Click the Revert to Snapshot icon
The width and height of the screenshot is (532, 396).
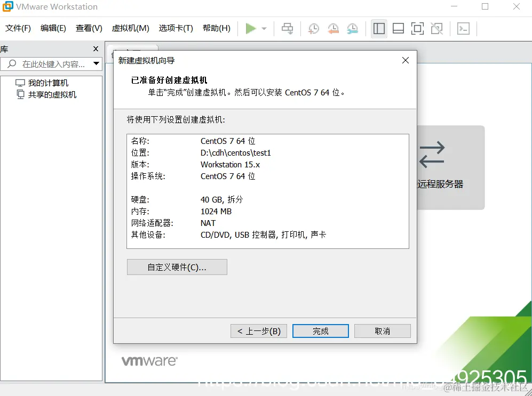[333, 29]
